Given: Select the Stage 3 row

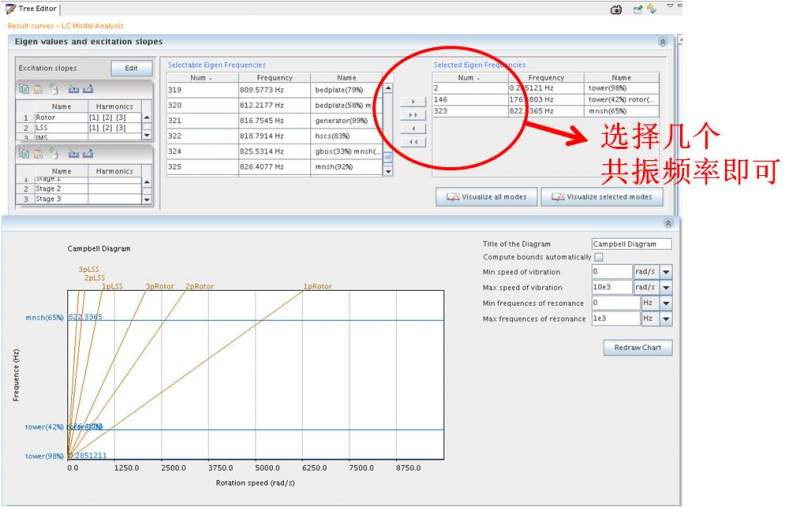Looking at the screenshot, I should point(79,199).
